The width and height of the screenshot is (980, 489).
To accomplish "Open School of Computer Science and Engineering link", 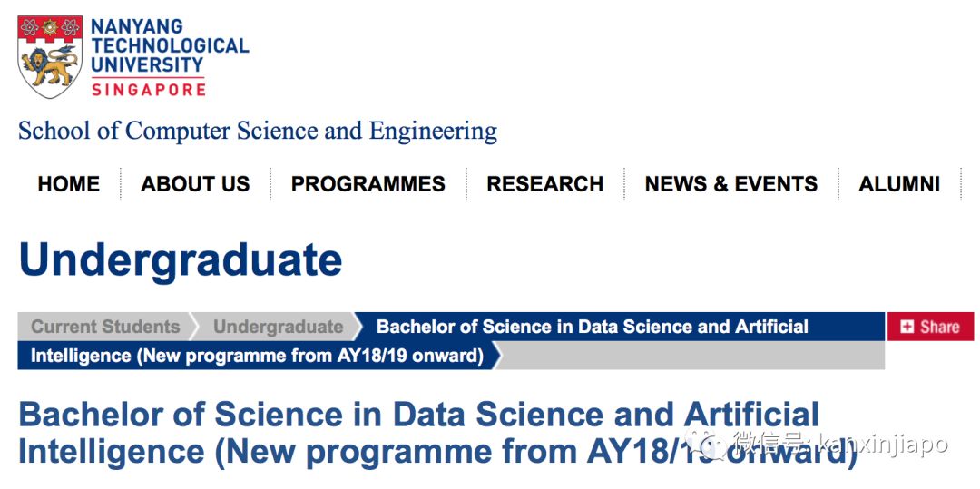I will coord(258,131).
